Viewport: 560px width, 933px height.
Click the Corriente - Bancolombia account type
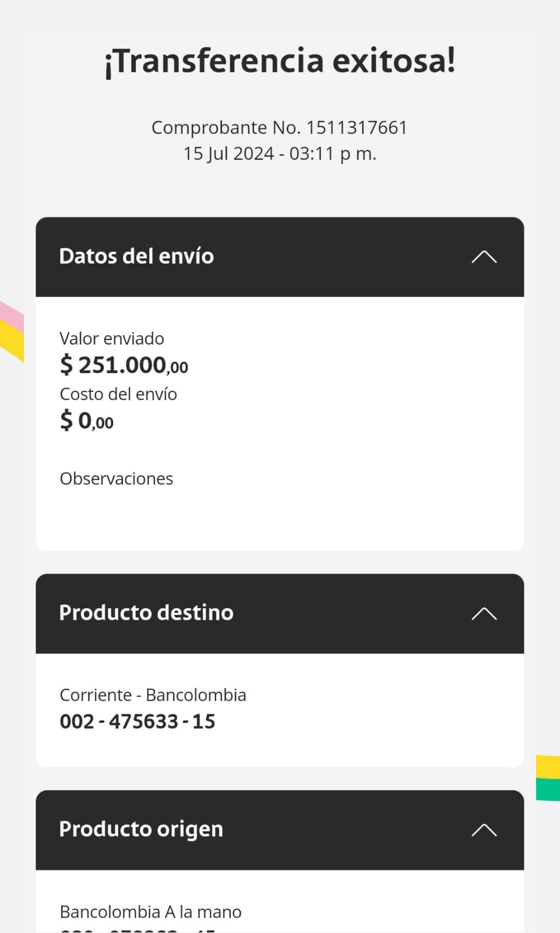153,695
